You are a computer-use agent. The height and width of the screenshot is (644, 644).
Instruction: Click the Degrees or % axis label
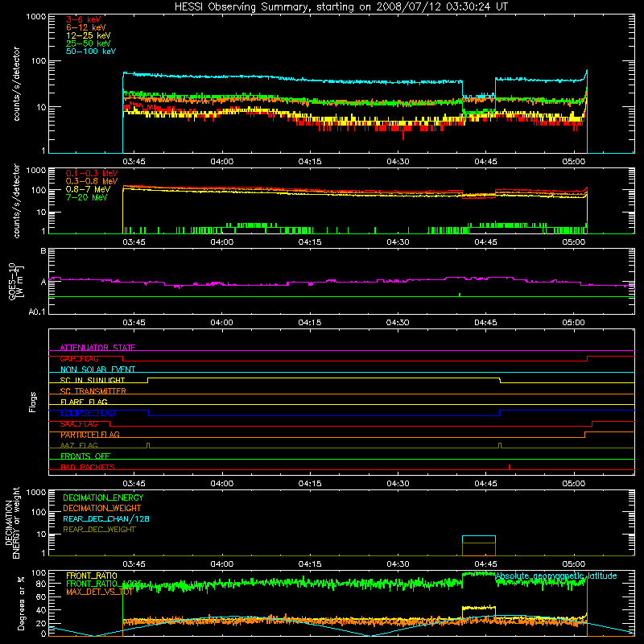click(21, 604)
